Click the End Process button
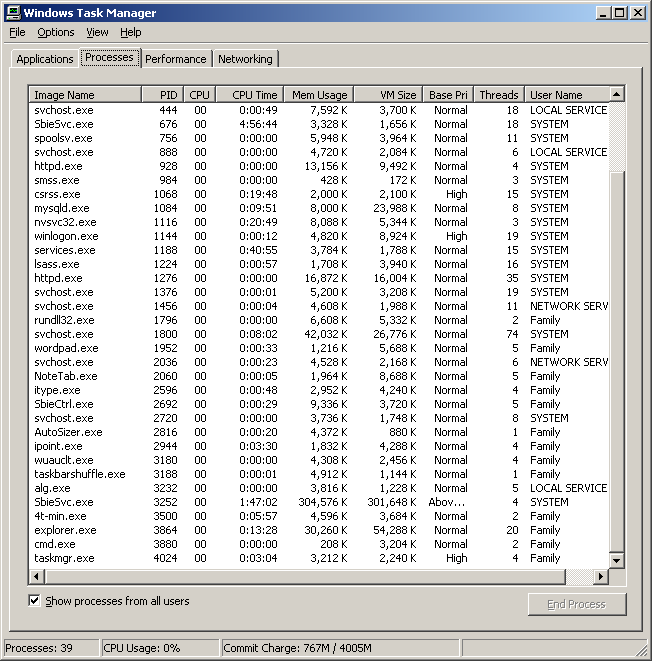The image size is (652, 661). [577, 604]
